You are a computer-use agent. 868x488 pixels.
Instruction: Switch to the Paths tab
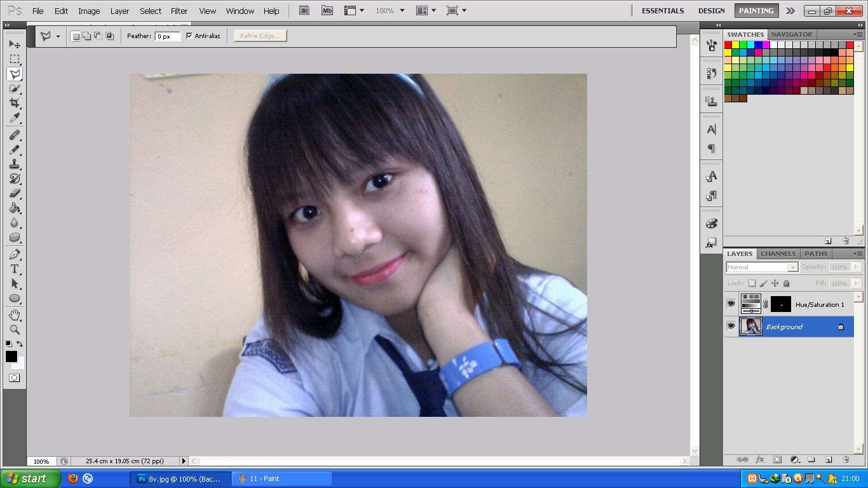(x=816, y=254)
